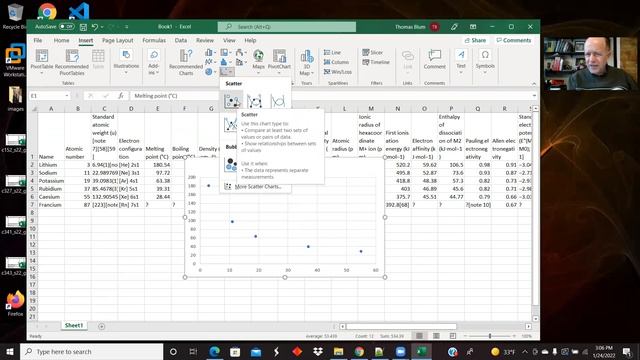
Task: Choose Scatter with Smooth Lines only
Action: click(278, 101)
